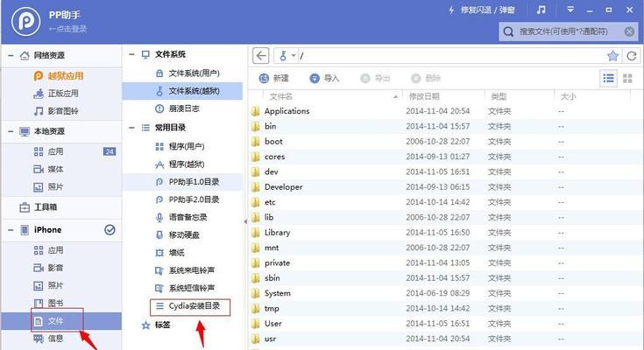Switch to list view
The image size is (644, 350).
point(609,78)
